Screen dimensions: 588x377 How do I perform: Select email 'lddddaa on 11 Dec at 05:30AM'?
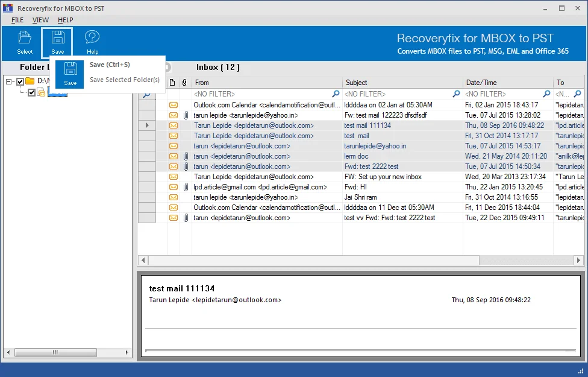(389, 208)
